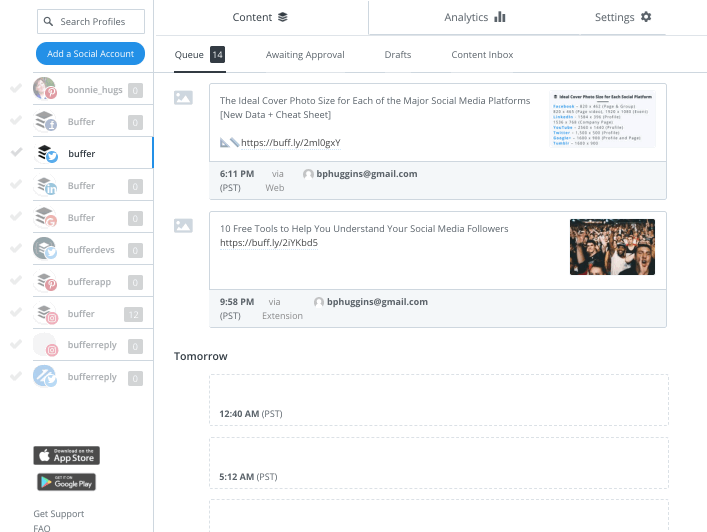This screenshot has height=532, width=707.
Task: Select the bonnie_hugs profile name
Action: click(95, 90)
